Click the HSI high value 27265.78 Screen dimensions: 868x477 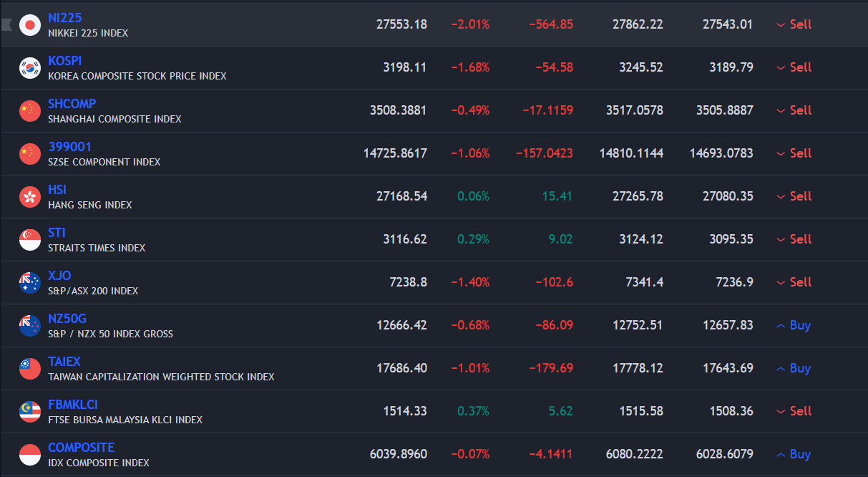(x=638, y=196)
